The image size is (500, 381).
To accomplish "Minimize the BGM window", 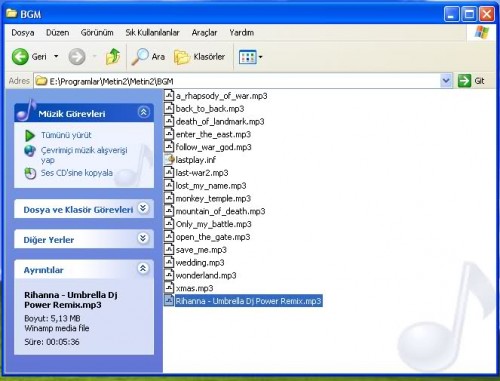I will 452,14.
